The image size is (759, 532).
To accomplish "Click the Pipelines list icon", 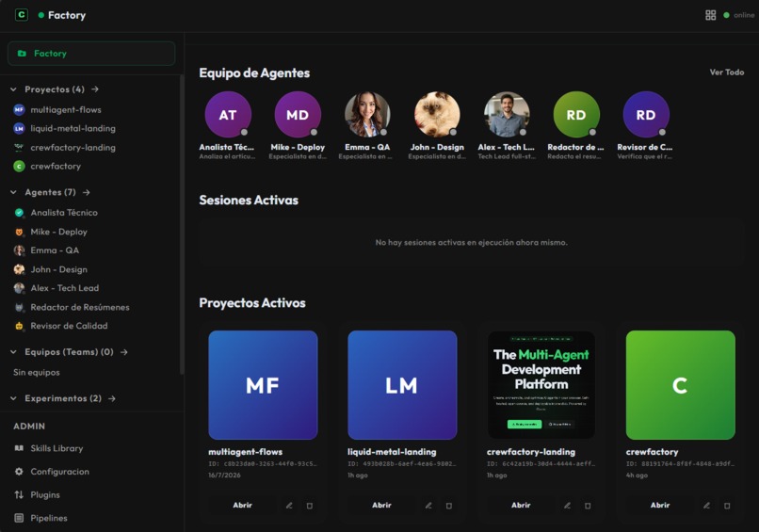I will coord(19,518).
